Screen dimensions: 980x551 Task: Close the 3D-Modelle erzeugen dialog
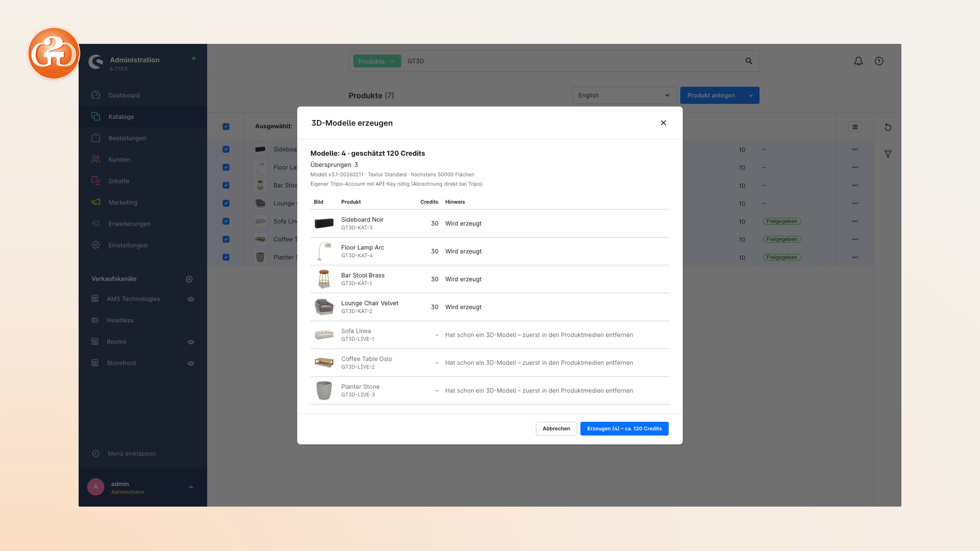pos(664,123)
